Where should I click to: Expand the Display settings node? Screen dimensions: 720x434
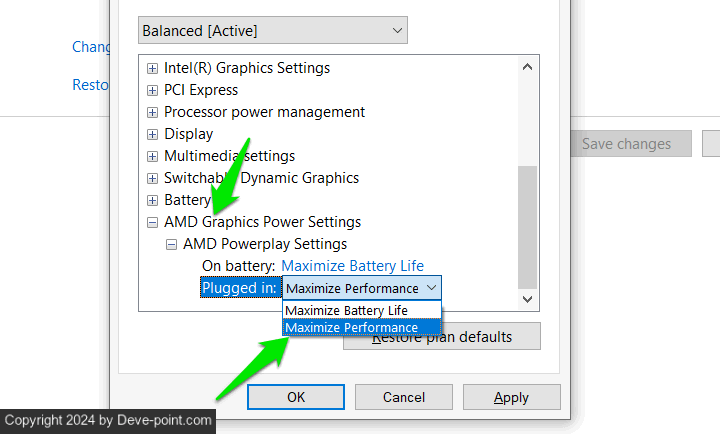pyautogui.click(x=153, y=134)
